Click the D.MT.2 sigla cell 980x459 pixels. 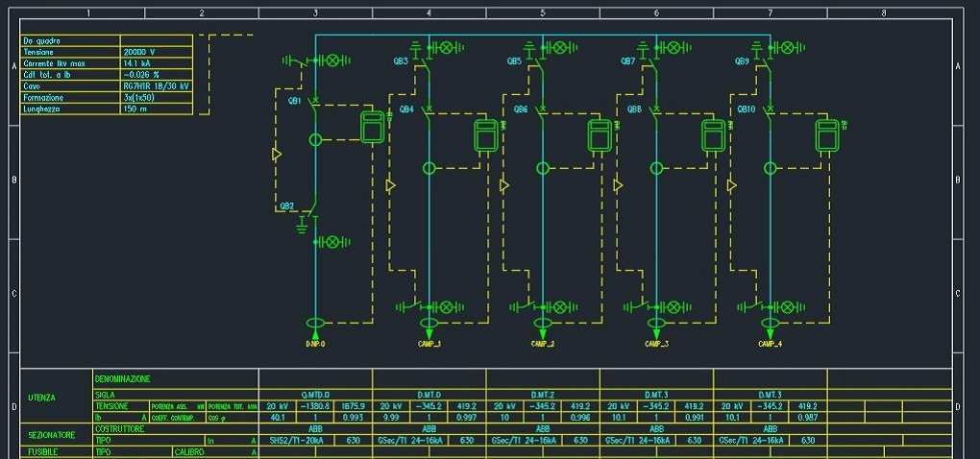tap(543, 395)
